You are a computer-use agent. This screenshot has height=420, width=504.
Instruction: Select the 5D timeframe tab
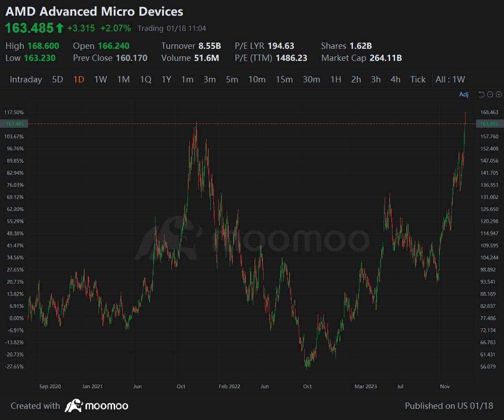(x=57, y=79)
